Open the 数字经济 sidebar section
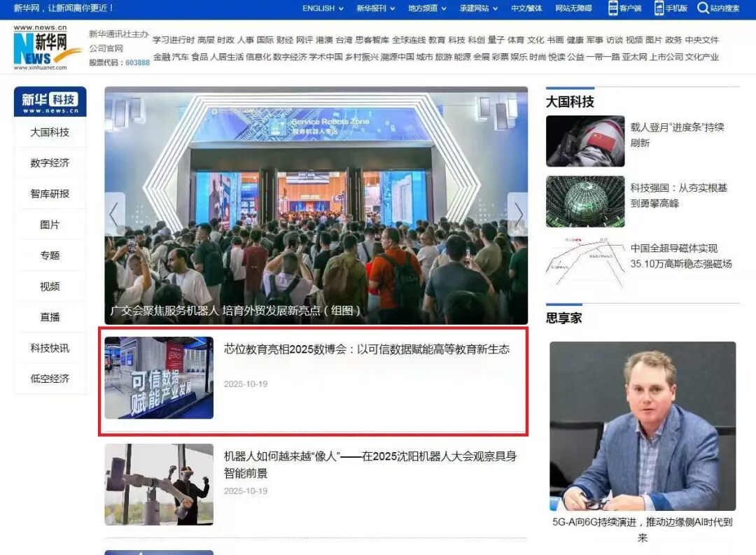The height and width of the screenshot is (555, 756). click(x=50, y=163)
